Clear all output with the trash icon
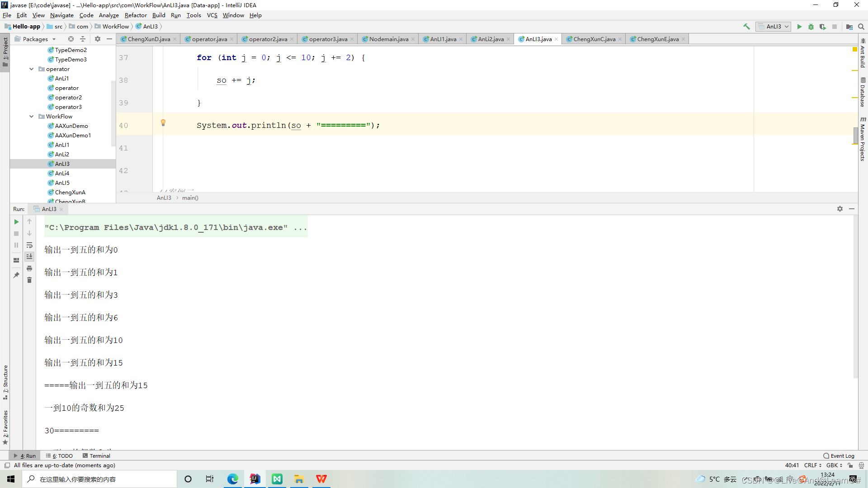 pos(29,280)
